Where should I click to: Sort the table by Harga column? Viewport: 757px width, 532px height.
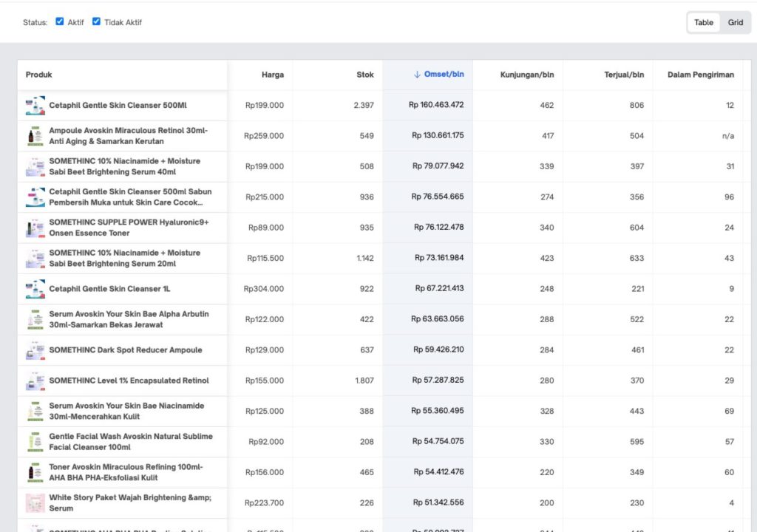coord(272,75)
